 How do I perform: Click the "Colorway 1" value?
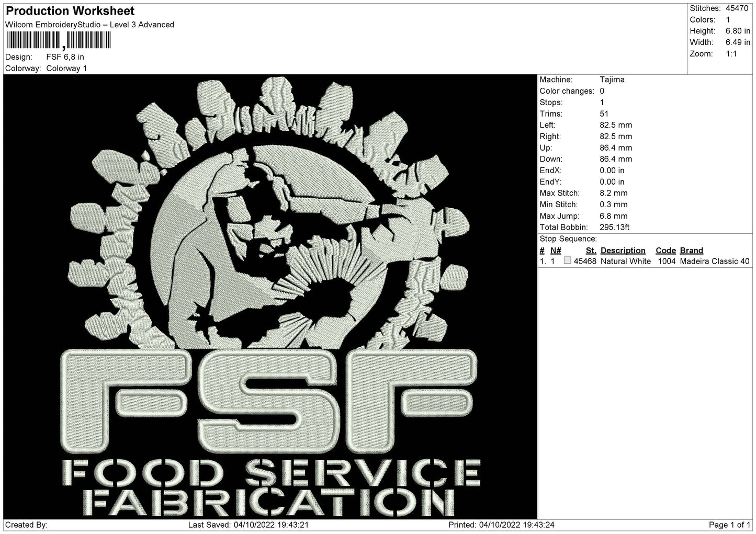[66, 69]
